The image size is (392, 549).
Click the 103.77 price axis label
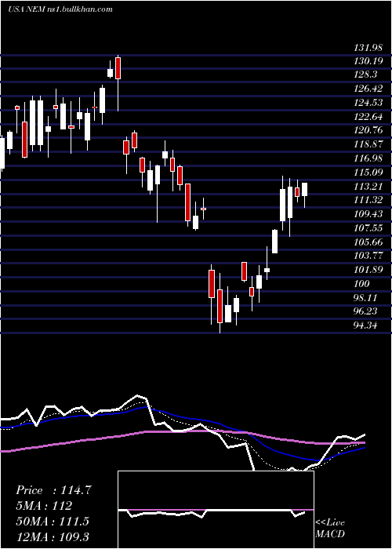368,256
